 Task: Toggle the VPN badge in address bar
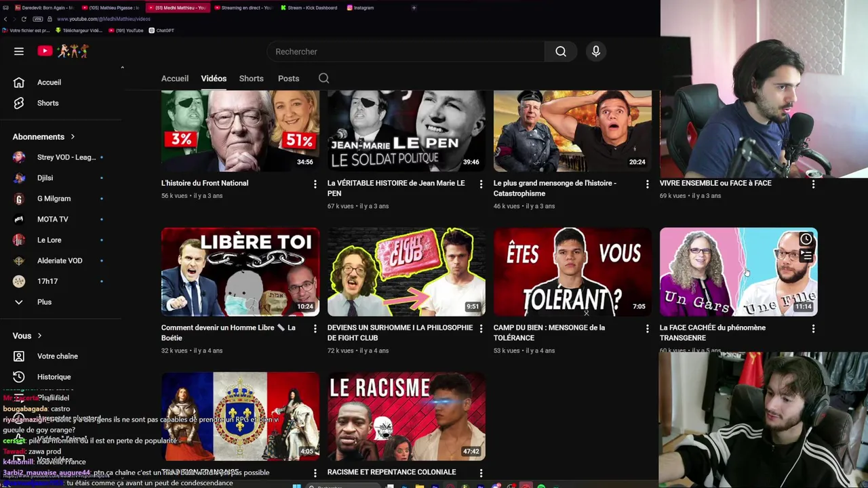[38, 19]
